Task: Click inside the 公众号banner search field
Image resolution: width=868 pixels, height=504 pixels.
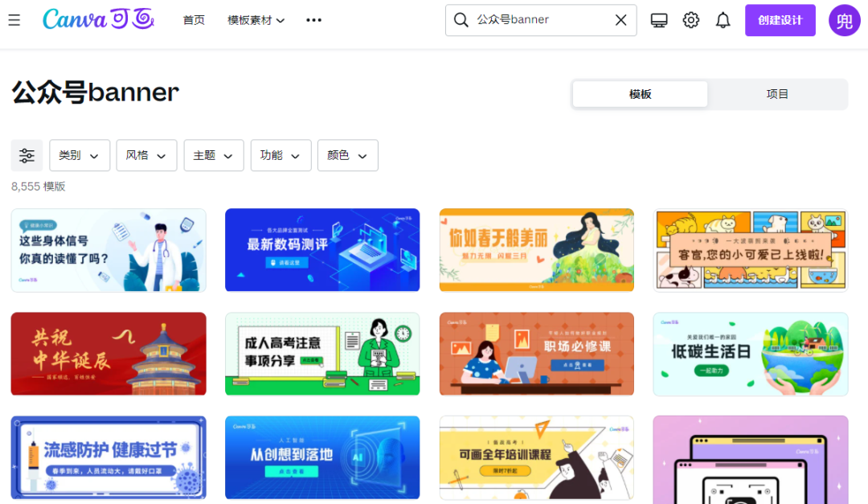Action: (530, 20)
